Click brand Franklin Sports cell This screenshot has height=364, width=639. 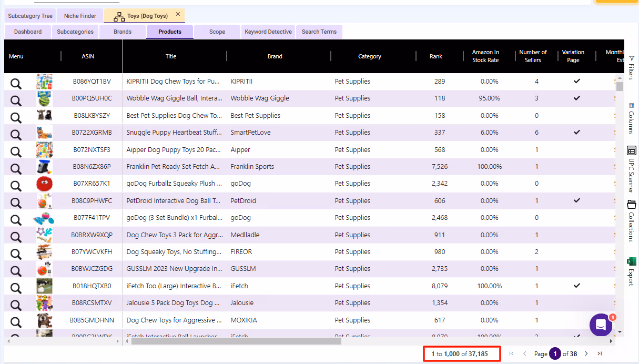[x=252, y=167]
